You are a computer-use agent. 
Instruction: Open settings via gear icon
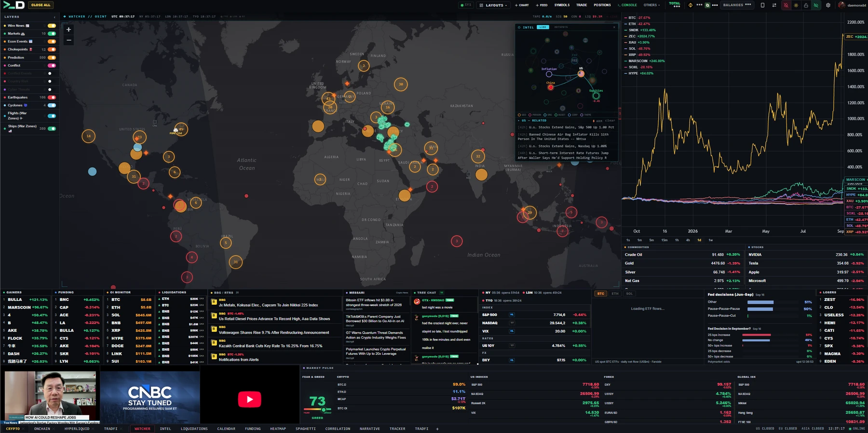click(x=828, y=5)
